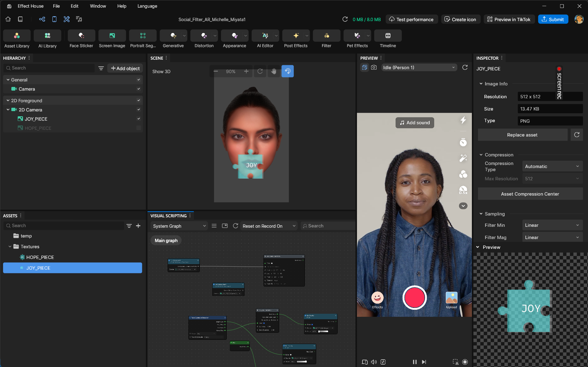Open the Compression Type dropdown

coord(552,167)
